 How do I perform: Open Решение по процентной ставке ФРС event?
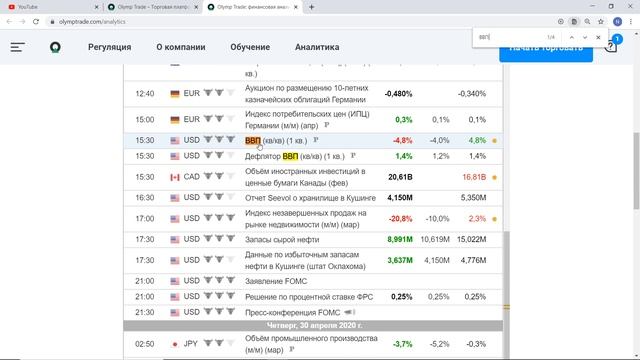tap(309, 297)
